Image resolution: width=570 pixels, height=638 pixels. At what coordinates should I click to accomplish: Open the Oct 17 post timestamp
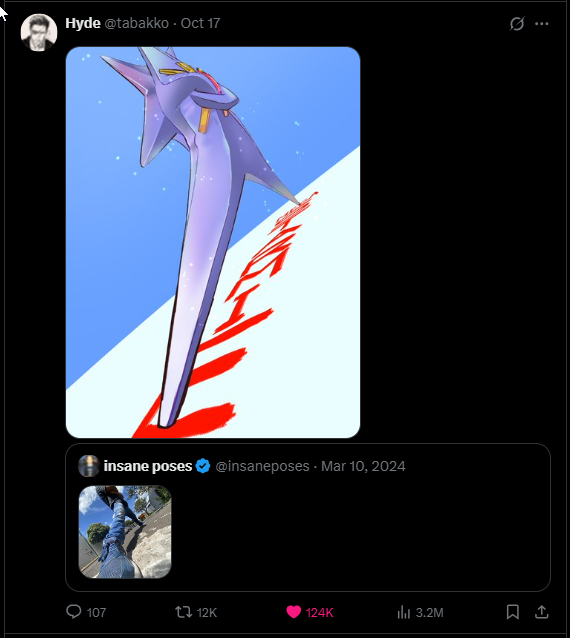(200, 23)
